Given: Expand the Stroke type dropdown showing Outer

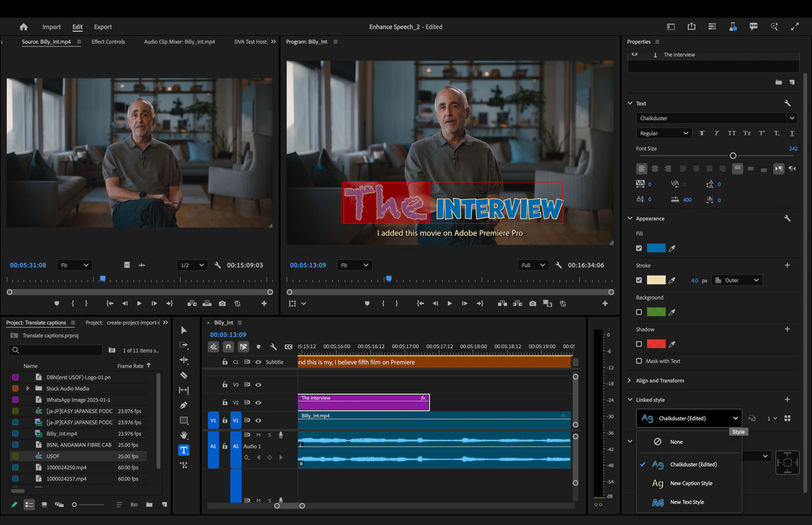Looking at the screenshot, I should tap(737, 280).
